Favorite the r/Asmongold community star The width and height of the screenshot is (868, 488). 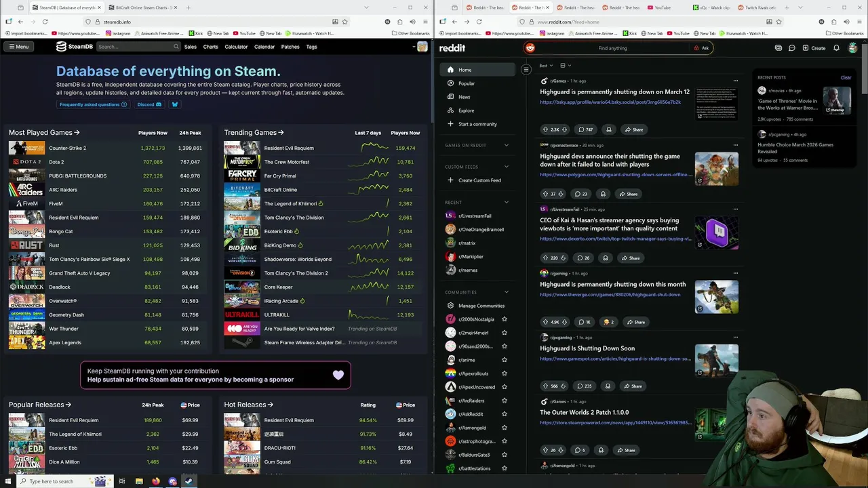(504, 428)
